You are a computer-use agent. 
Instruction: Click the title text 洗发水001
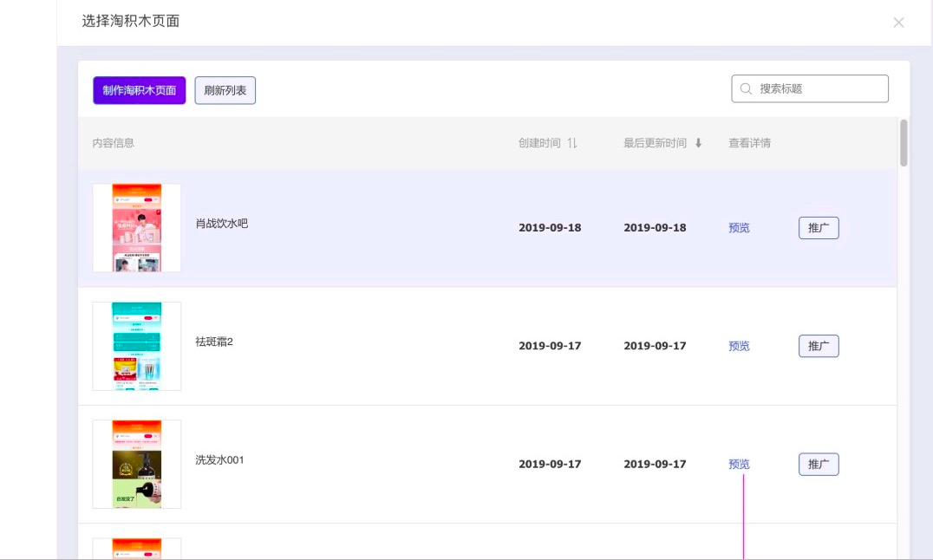coord(219,460)
